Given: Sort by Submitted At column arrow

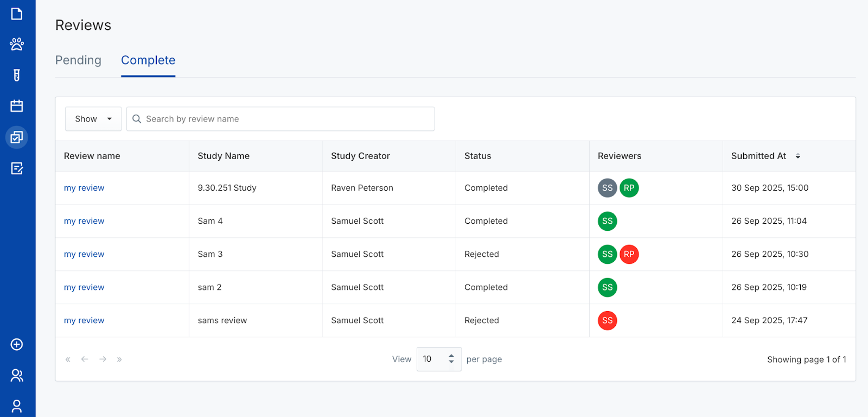Looking at the screenshot, I should 797,156.
